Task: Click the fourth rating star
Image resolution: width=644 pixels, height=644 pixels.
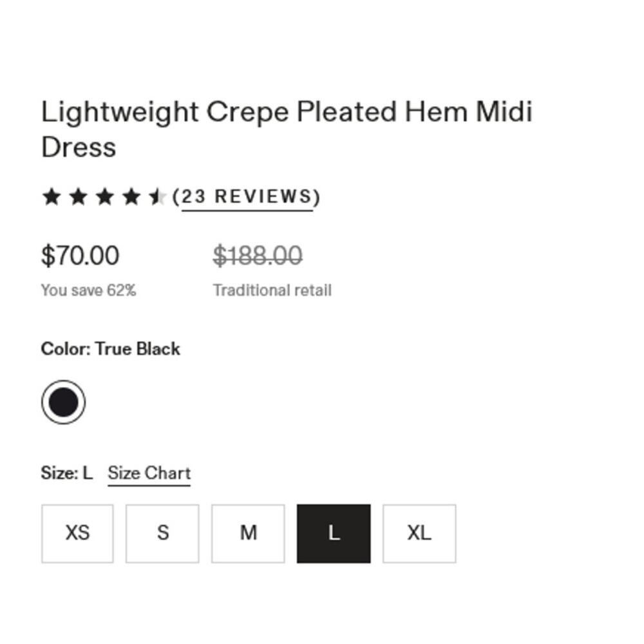Action: 130,196
